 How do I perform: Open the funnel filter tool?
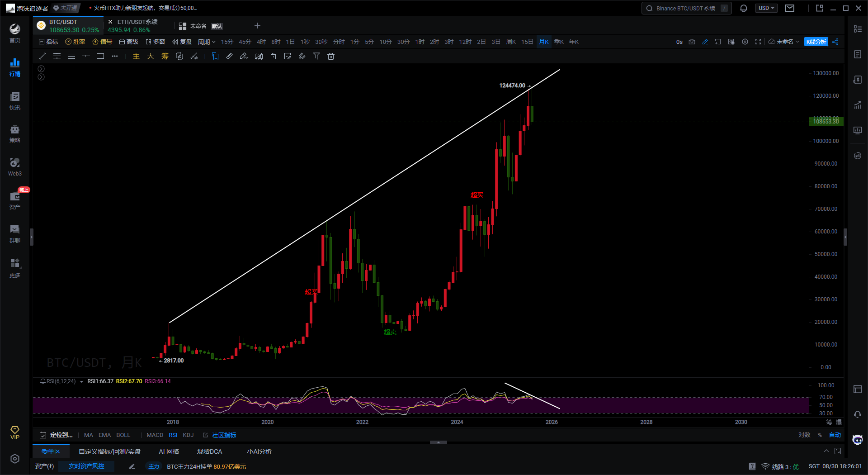click(316, 56)
